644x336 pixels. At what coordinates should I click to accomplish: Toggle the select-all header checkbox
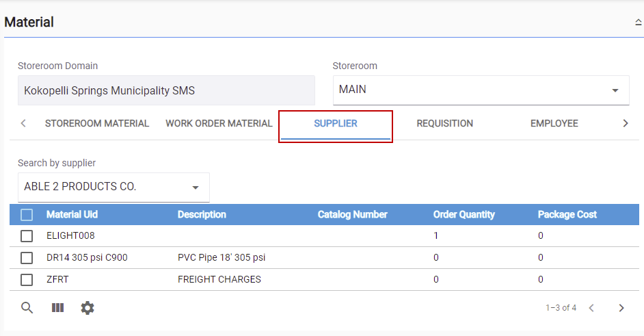[x=27, y=215]
